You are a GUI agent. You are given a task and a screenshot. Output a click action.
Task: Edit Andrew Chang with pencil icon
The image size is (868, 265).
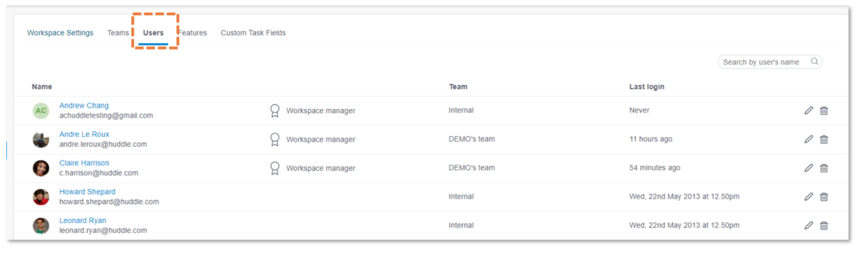click(x=809, y=111)
